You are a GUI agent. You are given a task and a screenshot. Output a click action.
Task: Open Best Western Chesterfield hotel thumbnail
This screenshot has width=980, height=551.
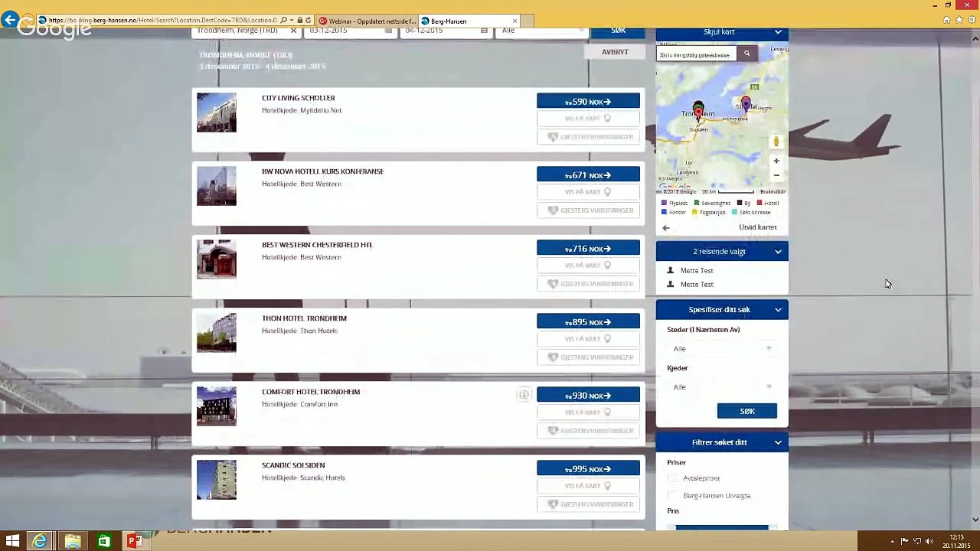(217, 259)
